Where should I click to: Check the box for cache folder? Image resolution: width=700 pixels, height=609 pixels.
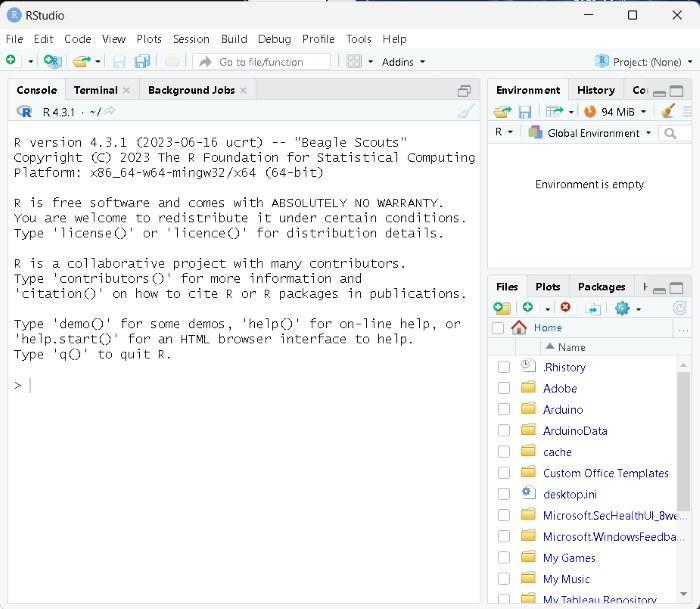click(x=504, y=451)
